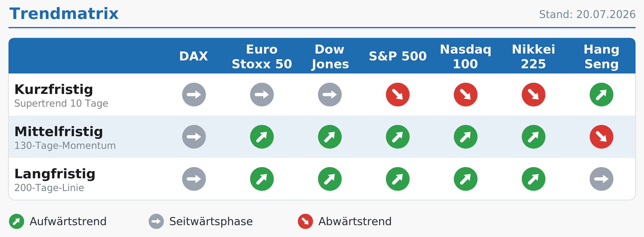Click the Trendmatrix title
The width and height of the screenshot is (644, 237).
[64, 14]
